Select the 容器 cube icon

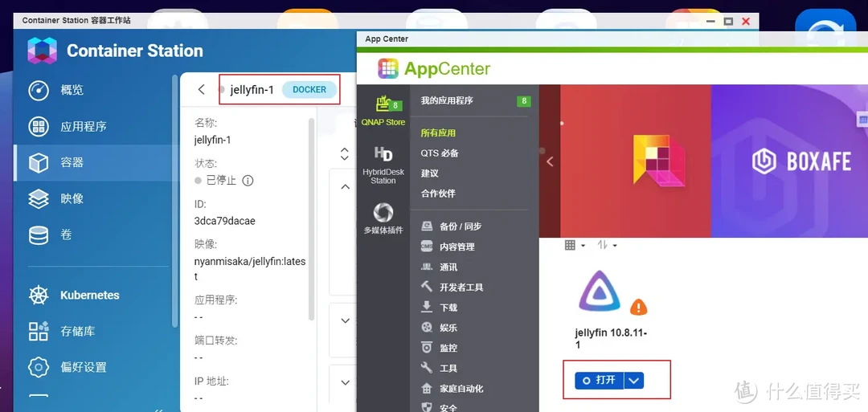tap(39, 162)
